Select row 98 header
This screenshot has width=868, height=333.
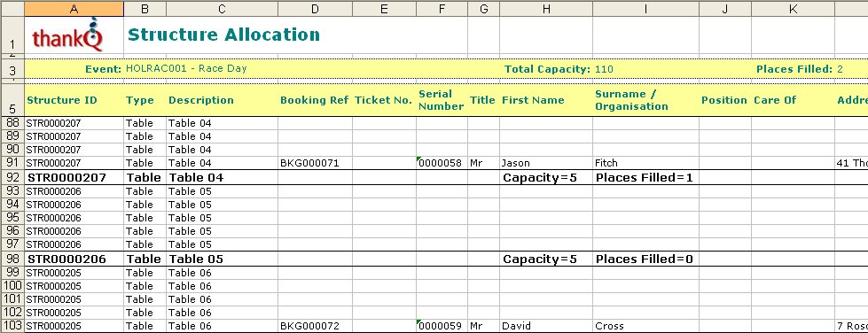12,259
